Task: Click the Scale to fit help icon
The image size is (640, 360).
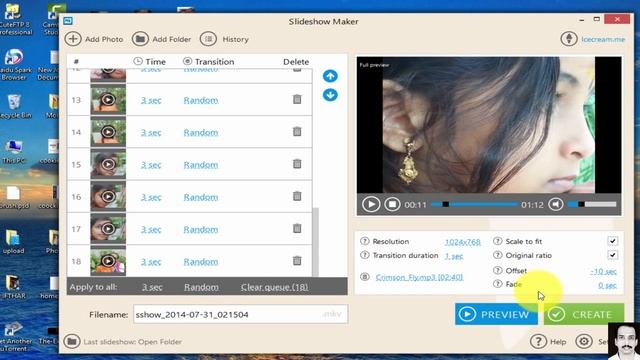Action: [497, 241]
